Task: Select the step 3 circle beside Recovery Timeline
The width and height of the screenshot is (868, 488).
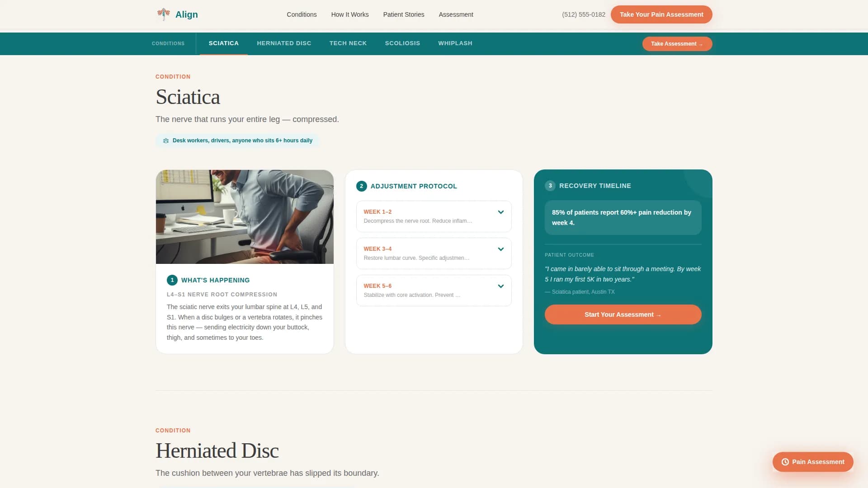Action: (x=550, y=185)
